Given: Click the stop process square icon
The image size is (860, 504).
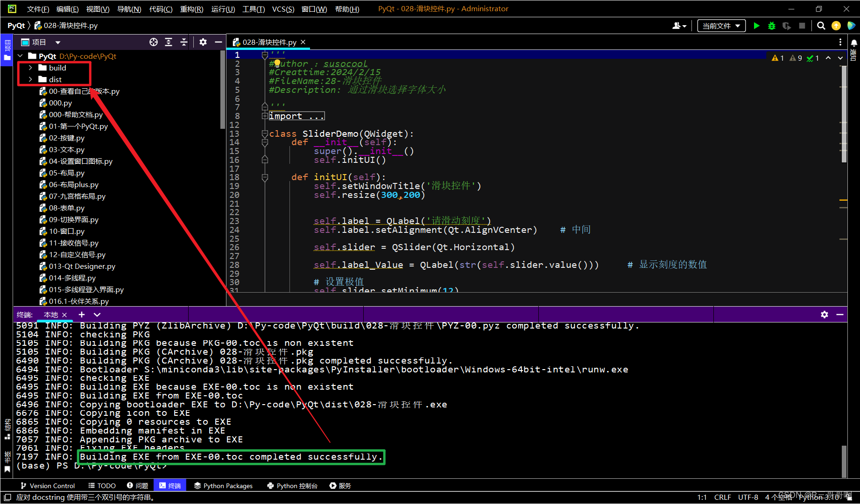Looking at the screenshot, I should pos(802,26).
